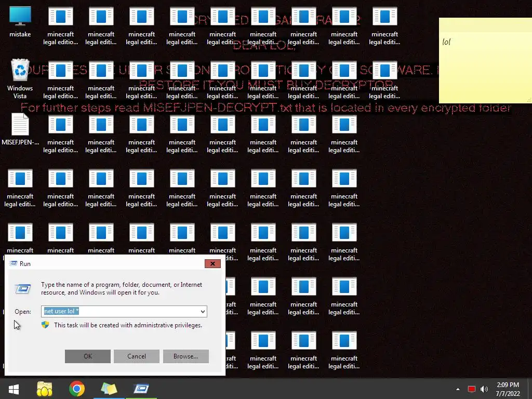Screen dimensions: 532x399
Task: Launch Google Chrome from the taskbar
Action: pyautogui.click(x=77, y=389)
